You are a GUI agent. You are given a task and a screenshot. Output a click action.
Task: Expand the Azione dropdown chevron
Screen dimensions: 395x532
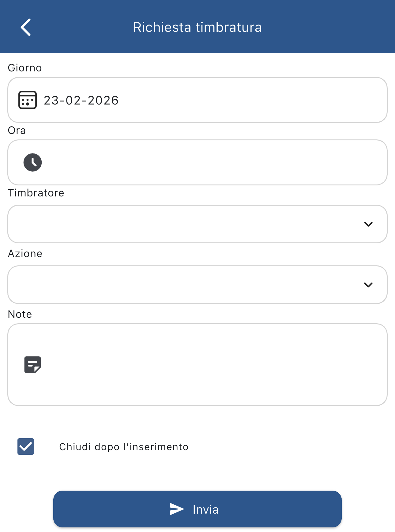click(x=368, y=285)
